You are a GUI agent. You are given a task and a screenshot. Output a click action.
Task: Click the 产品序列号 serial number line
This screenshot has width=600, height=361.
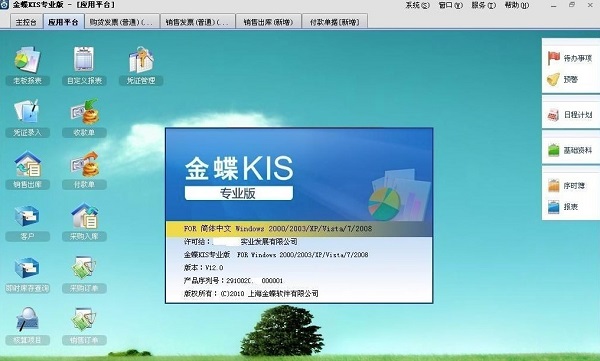click(x=233, y=281)
